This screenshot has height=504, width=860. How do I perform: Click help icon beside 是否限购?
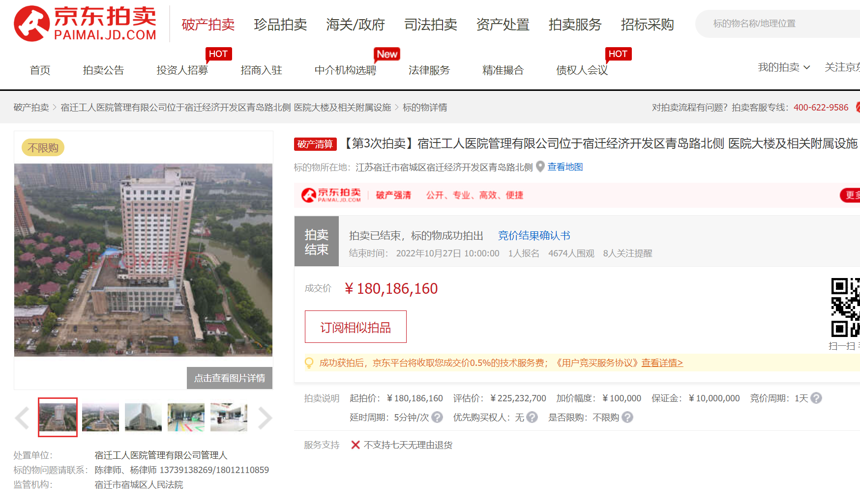627,417
